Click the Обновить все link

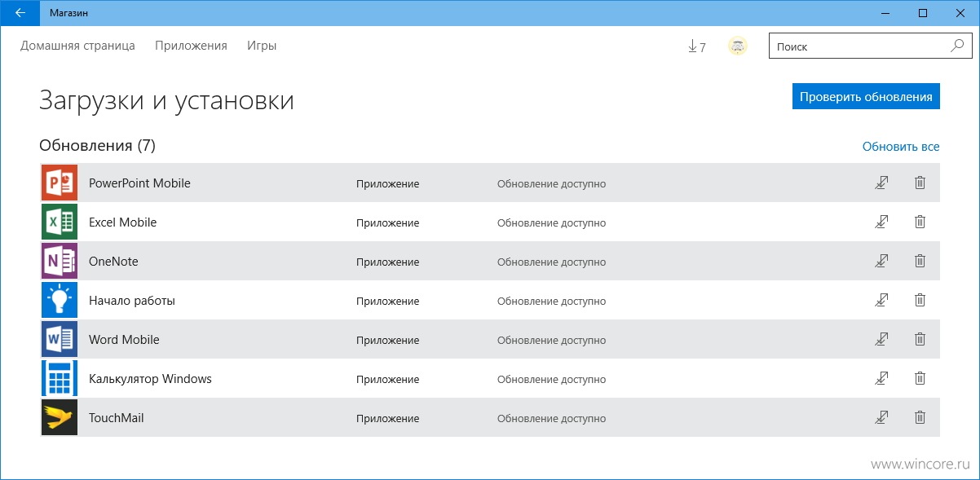tap(901, 147)
